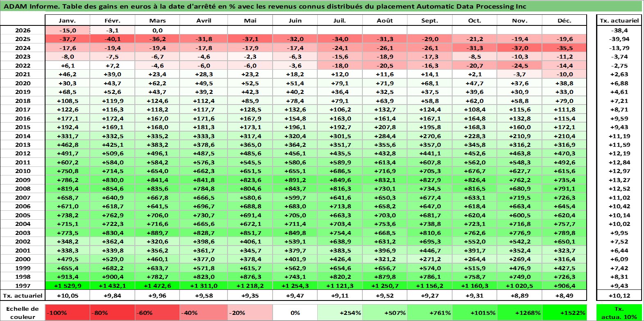Select the 2026 year row label
This screenshot has height=321, width=644.
pos(23,30)
